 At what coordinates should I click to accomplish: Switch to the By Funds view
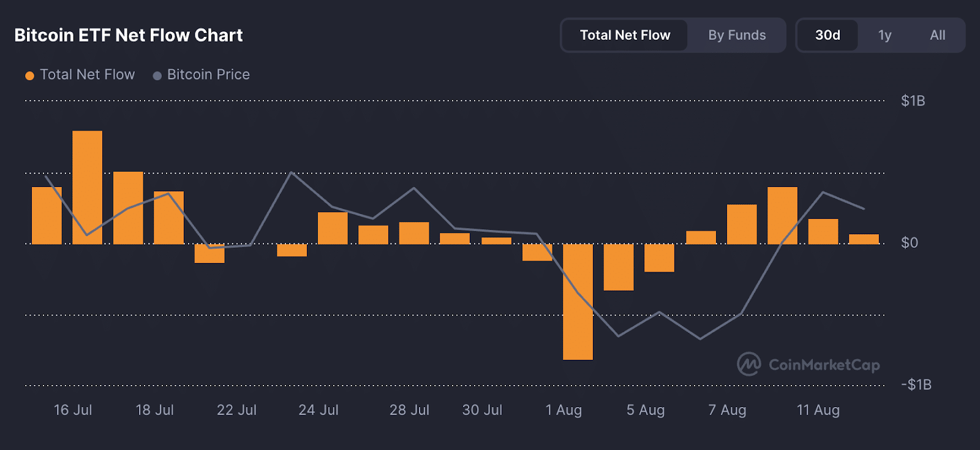point(737,35)
